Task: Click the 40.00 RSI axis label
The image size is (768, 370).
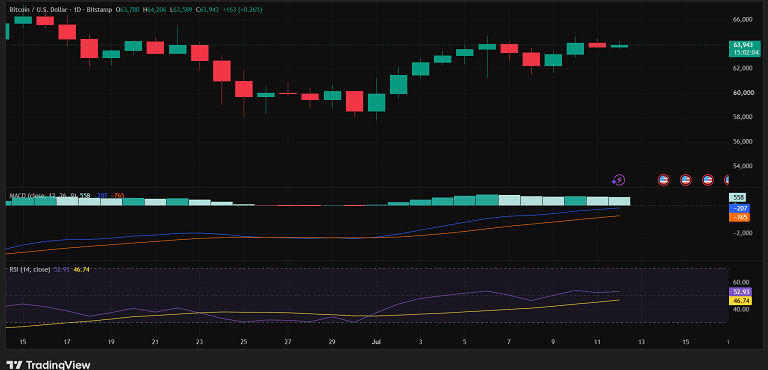Action: 741,310
